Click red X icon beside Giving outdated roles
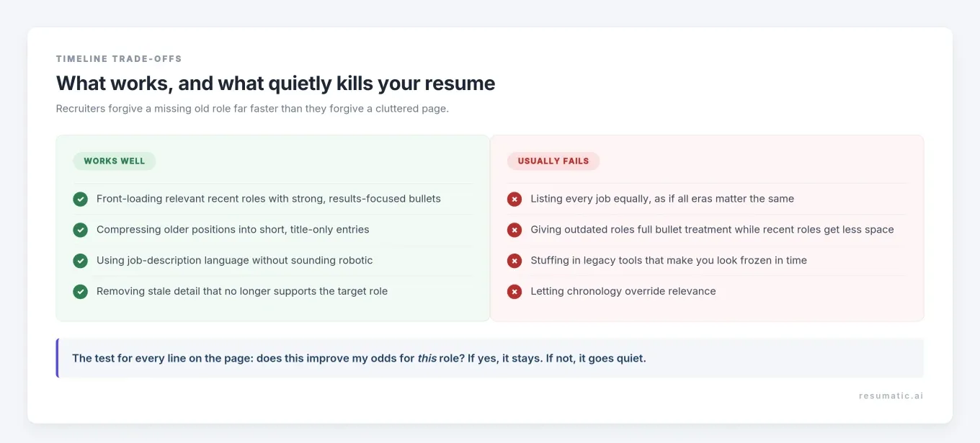Screen dimensions: 980x443 [x=514, y=230]
